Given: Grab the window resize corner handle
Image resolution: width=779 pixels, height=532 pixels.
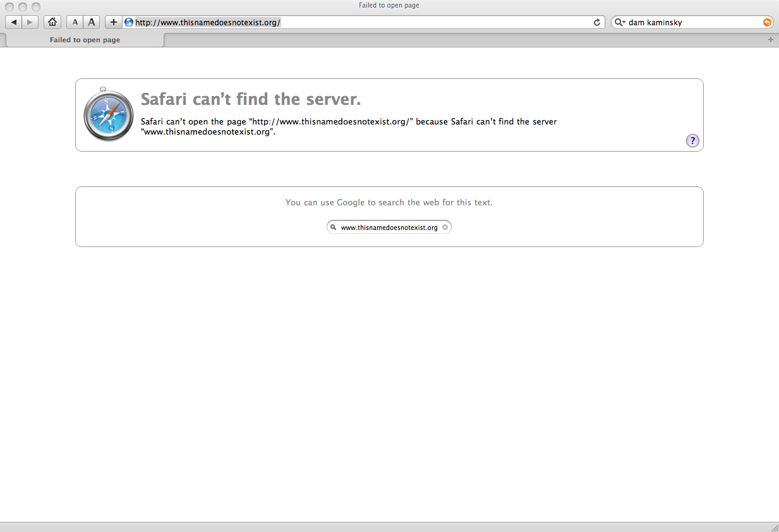Looking at the screenshot, I should coord(774,527).
